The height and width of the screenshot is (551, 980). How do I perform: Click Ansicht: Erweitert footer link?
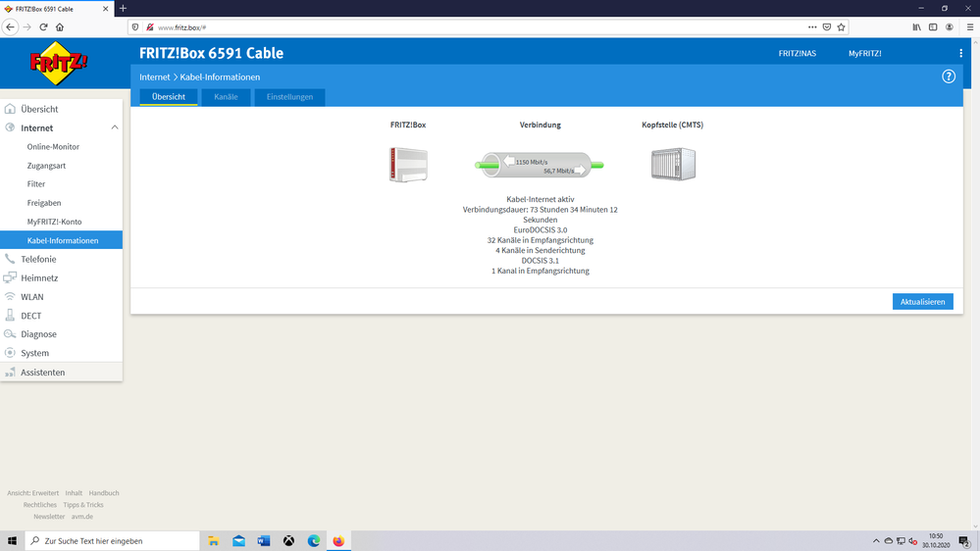coord(33,493)
